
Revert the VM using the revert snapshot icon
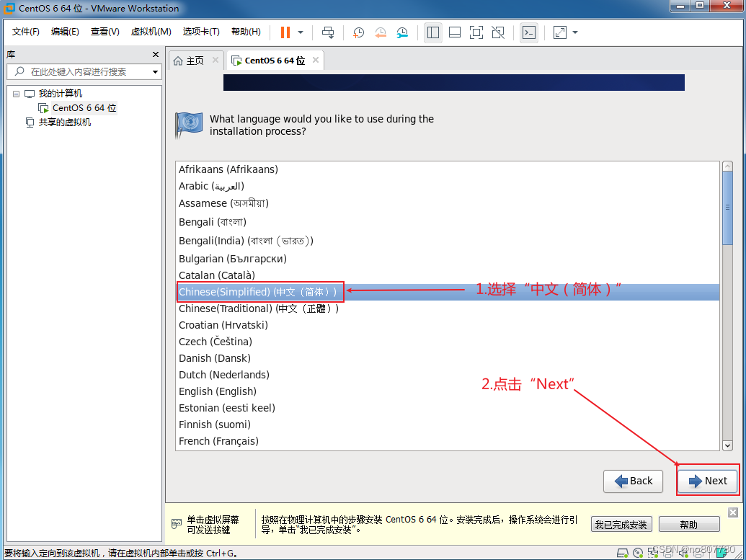click(x=381, y=32)
